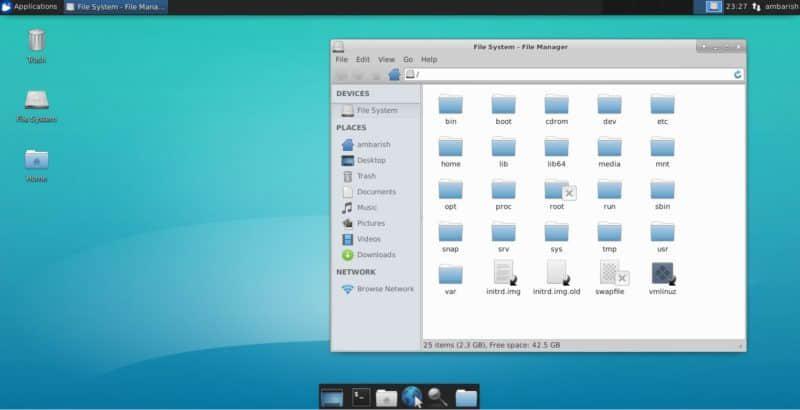Go to Downloads in the sidebar
800x410 pixels.
tap(375, 255)
